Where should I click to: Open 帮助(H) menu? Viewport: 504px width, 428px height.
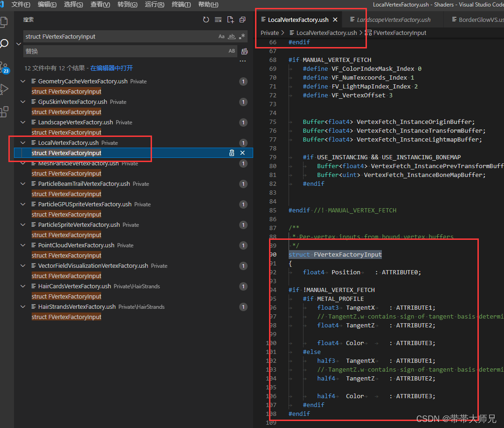[x=208, y=5]
